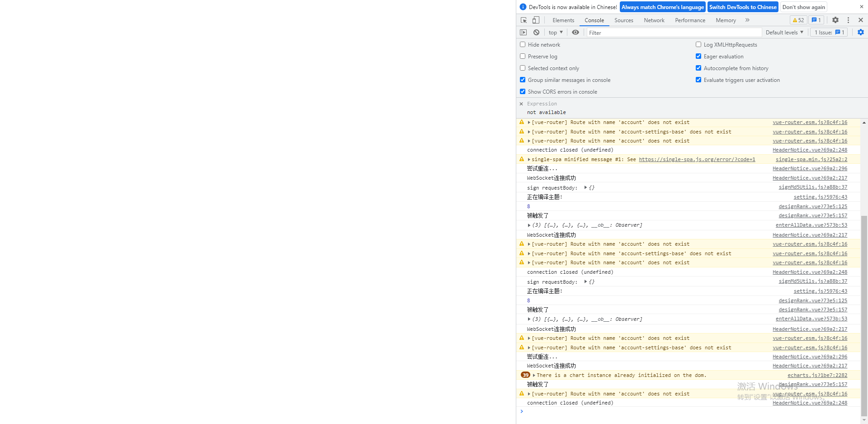Clear the console with the prohibition icon
Screen dimensions: 868x424
point(536,32)
